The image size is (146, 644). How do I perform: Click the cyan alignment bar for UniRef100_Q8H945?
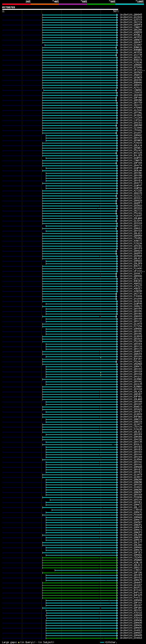pyautogui.click(x=80, y=15)
